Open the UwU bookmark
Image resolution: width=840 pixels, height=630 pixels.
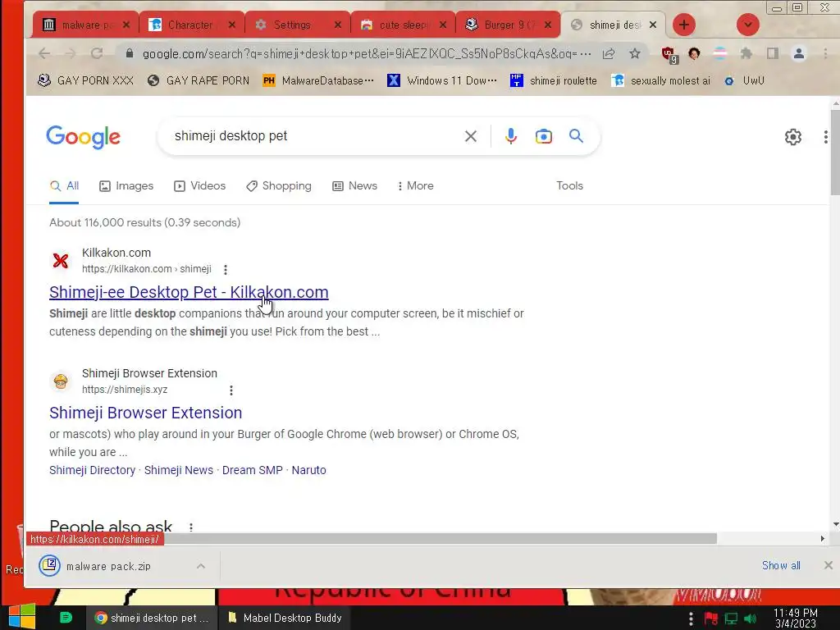click(745, 81)
